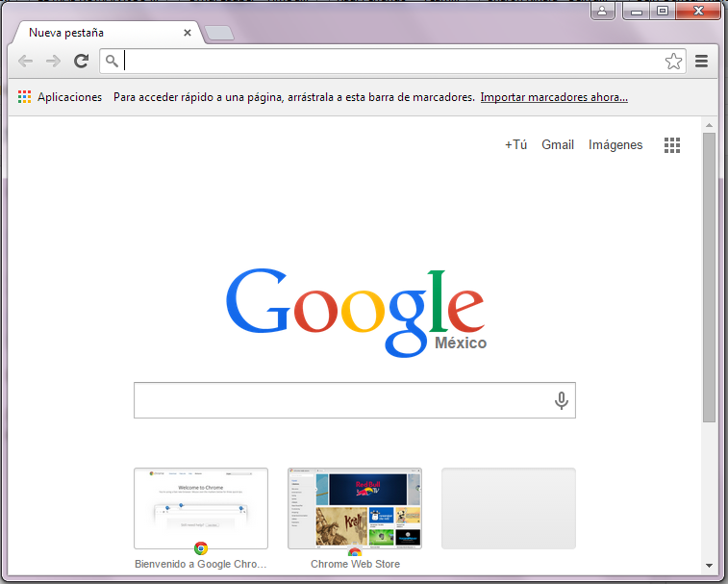Focus the address bar field
728x584 pixels.
coord(392,61)
